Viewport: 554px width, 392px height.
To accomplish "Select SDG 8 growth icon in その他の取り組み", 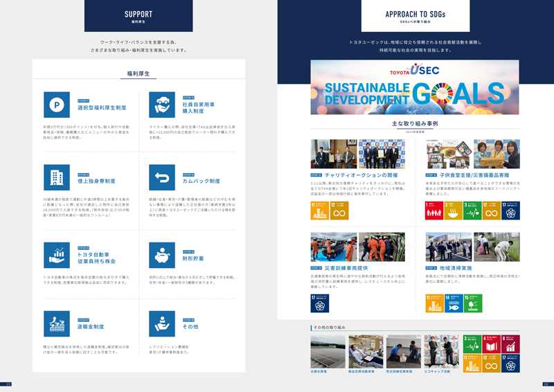I will [510, 344].
